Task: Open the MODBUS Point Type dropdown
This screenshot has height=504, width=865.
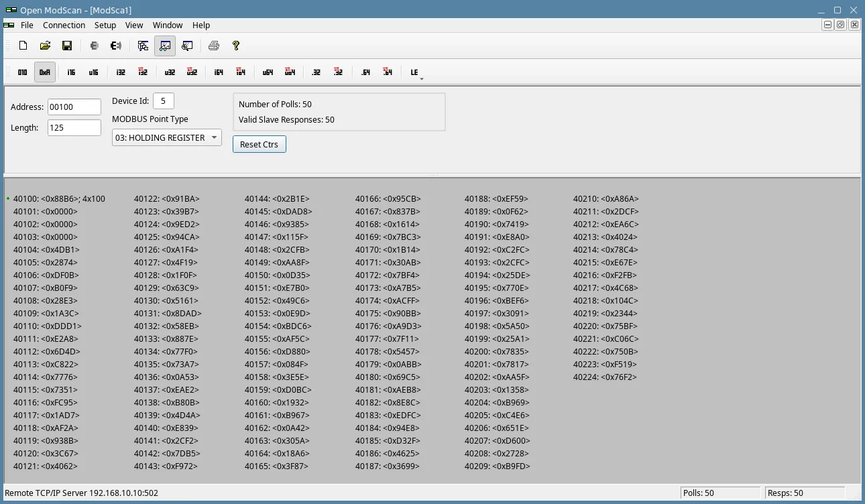Action: pos(214,137)
